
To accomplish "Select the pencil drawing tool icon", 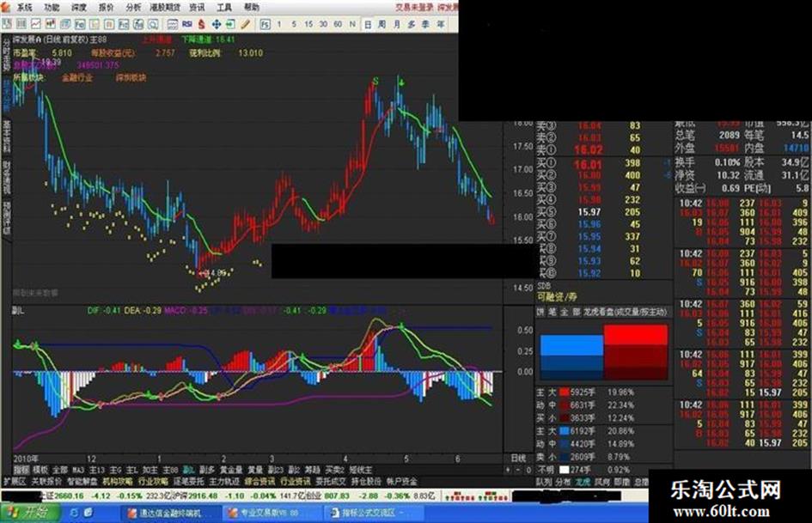I will (x=246, y=24).
